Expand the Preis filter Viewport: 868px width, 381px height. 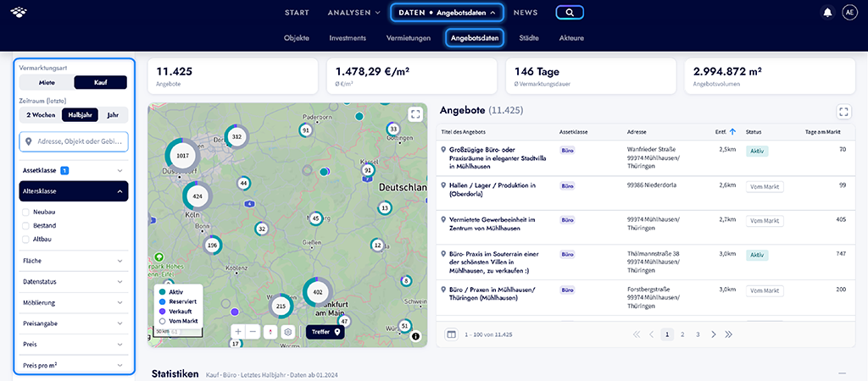[x=74, y=344]
